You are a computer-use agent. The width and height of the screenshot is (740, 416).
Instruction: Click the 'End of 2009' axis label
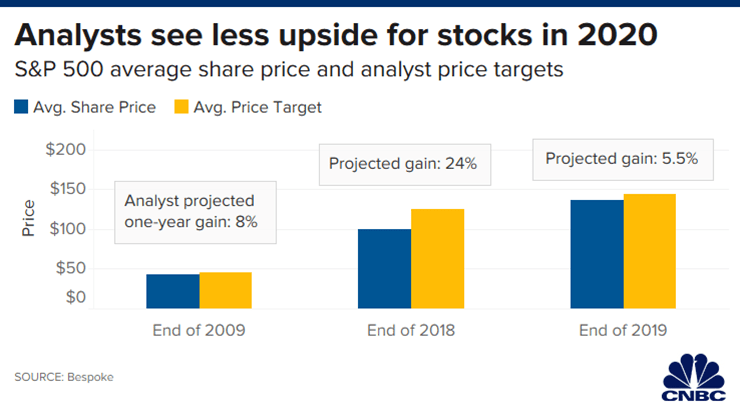198,330
